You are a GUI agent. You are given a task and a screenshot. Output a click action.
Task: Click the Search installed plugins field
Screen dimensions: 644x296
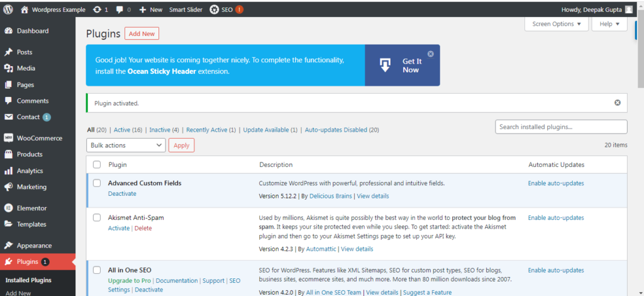coord(561,127)
